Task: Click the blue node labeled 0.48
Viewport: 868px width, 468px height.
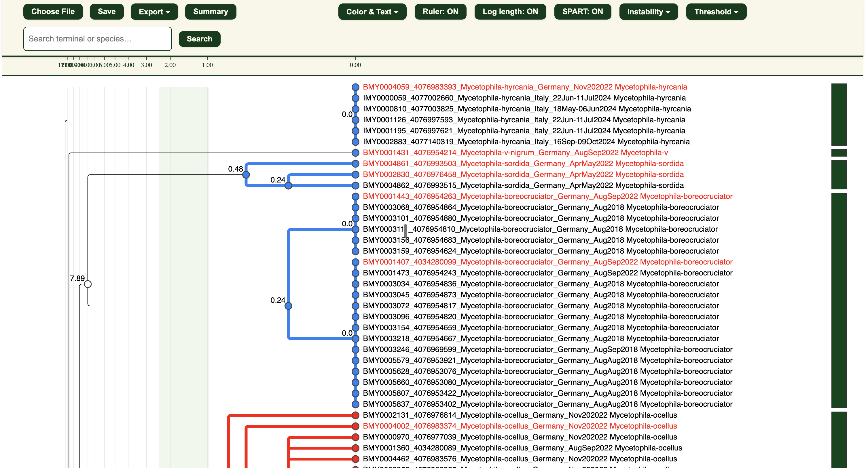Action: 246,174
